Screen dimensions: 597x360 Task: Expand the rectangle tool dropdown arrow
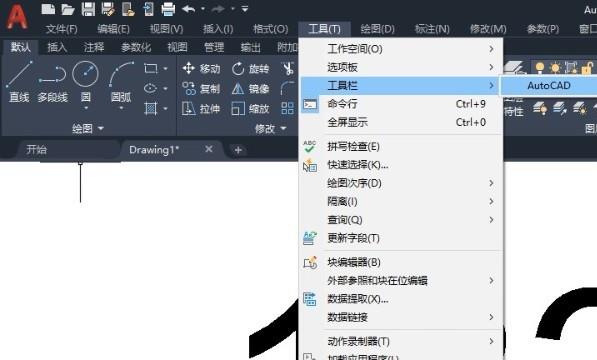(x=166, y=68)
